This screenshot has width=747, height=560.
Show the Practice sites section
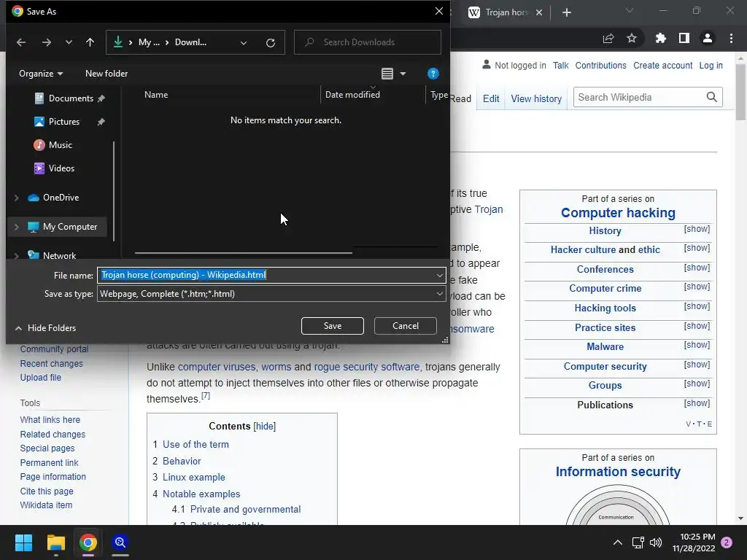[697, 326]
